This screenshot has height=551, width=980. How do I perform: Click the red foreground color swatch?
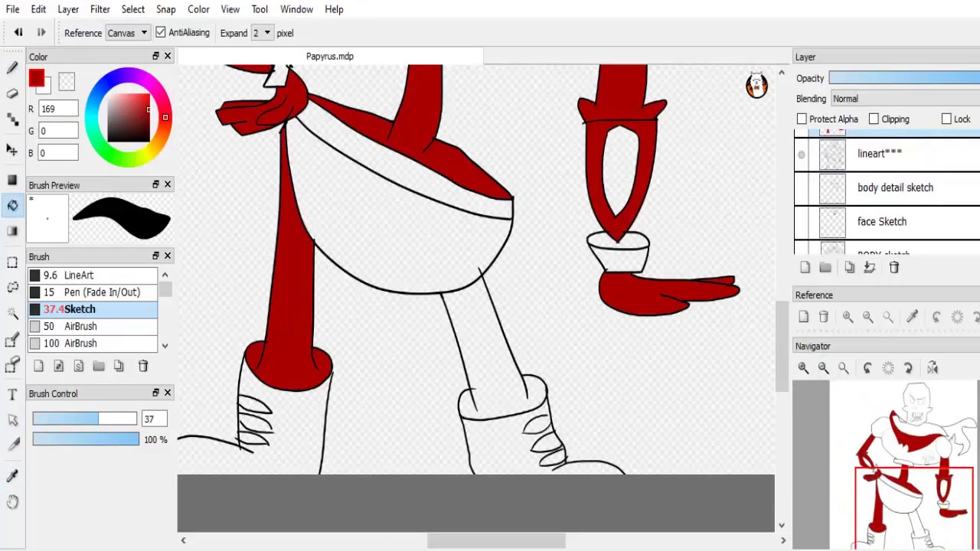pyautogui.click(x=36, y=78)
